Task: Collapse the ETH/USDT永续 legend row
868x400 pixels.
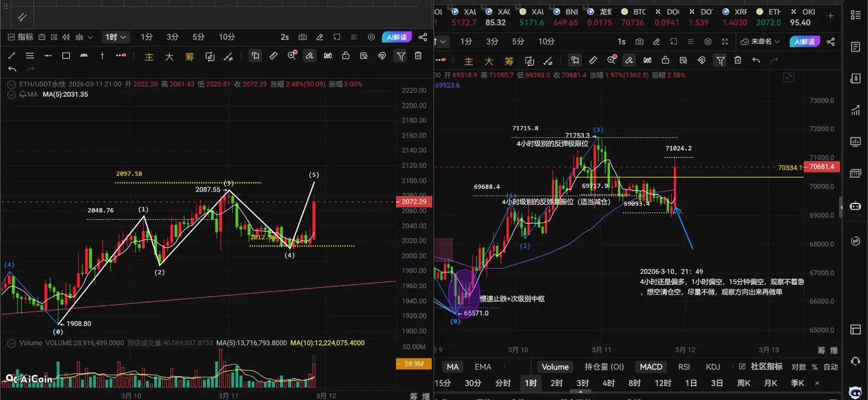Action: [12, 84]
